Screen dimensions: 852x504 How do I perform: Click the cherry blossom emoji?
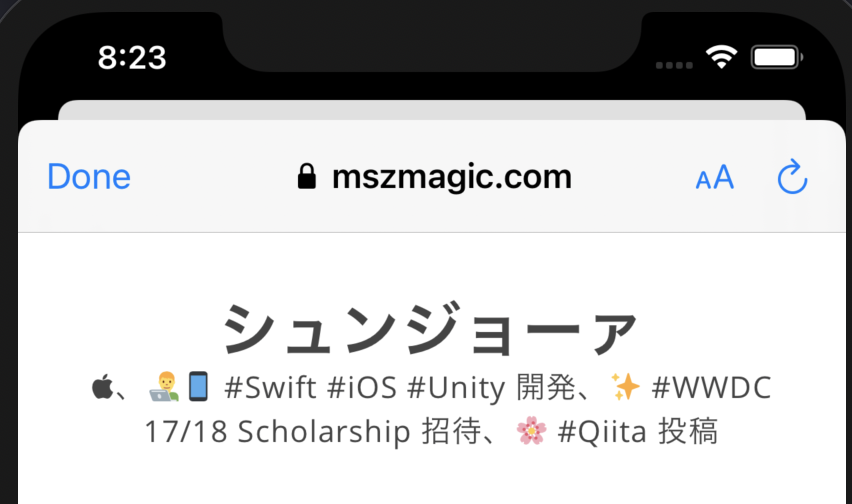pos(531,431)
